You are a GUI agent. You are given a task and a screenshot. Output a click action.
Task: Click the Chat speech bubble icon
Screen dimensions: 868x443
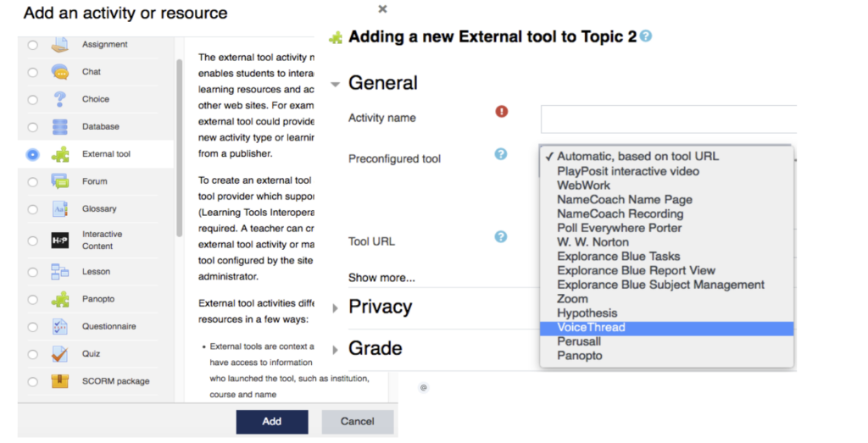coord(60,72)
